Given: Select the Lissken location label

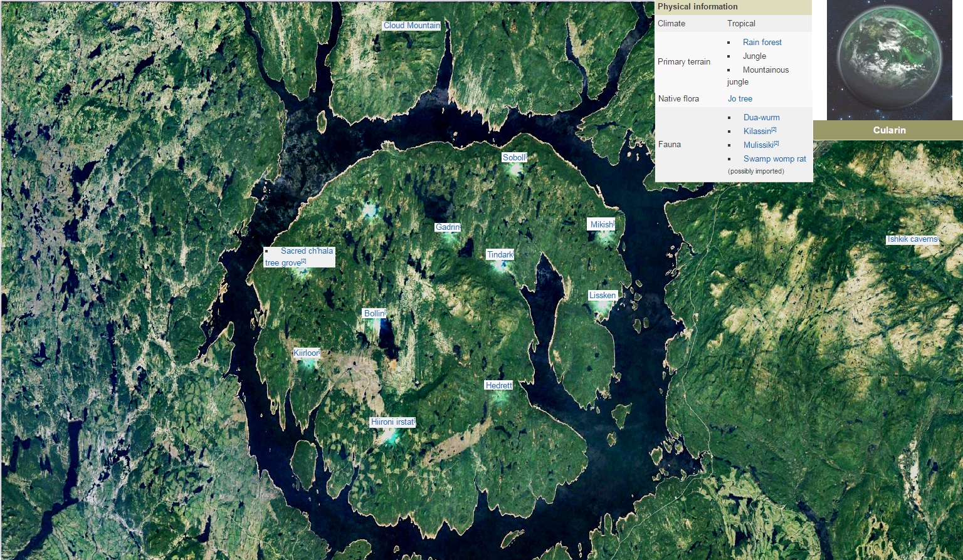Looking at the screenshot, I should [602, 296].
